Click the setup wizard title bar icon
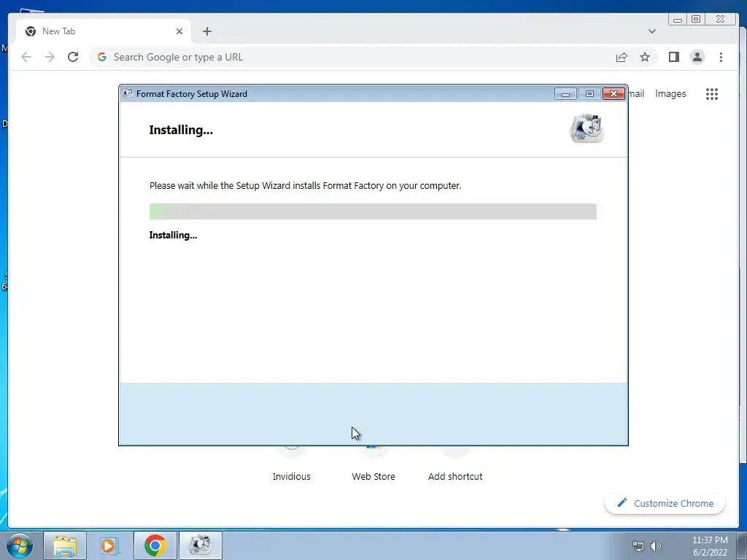Viewport: 747px width, 560px height. (127, 93)
